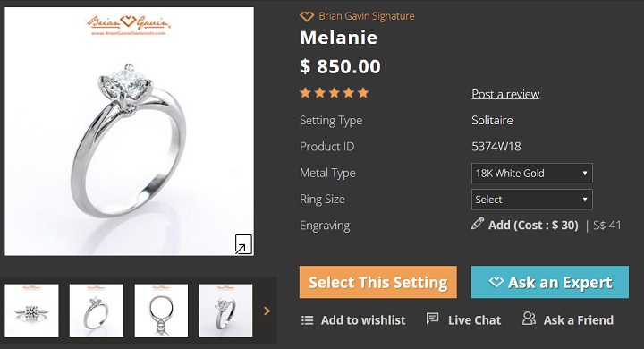Image resolution: width=644 pixels, height=349 pixels.
Task: Click the Live Chat speech bubble icon
Action: 433,319
